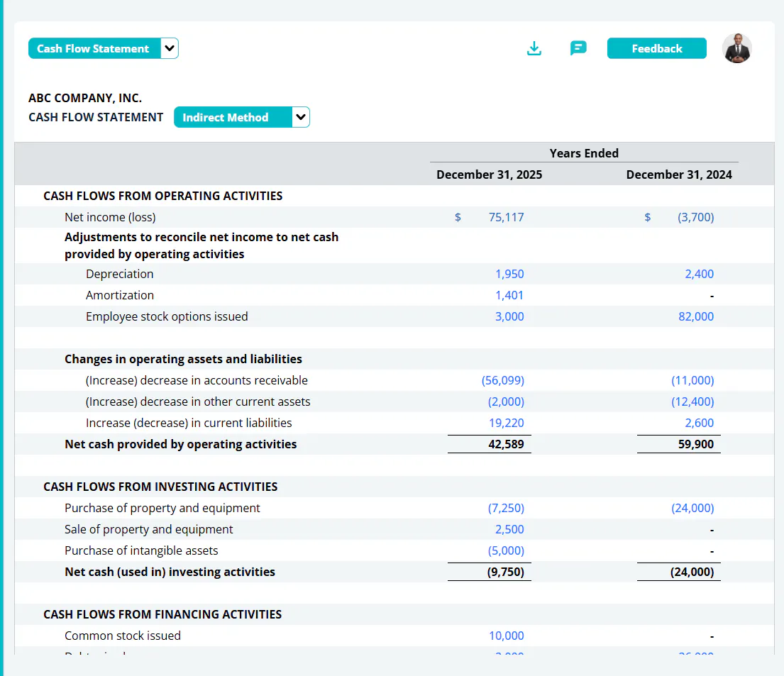The height and width of the screenshot is (676, 784).
Task: Click Common stock issued label
Action: click(x=123, y=636)
